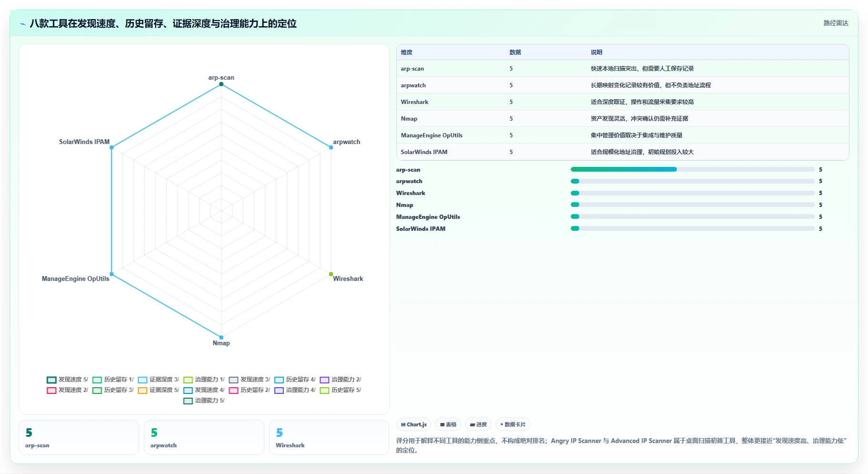
Task: Click description 资产发现灵活，冲突确认仍需补充证据
Action: point(639,119)
